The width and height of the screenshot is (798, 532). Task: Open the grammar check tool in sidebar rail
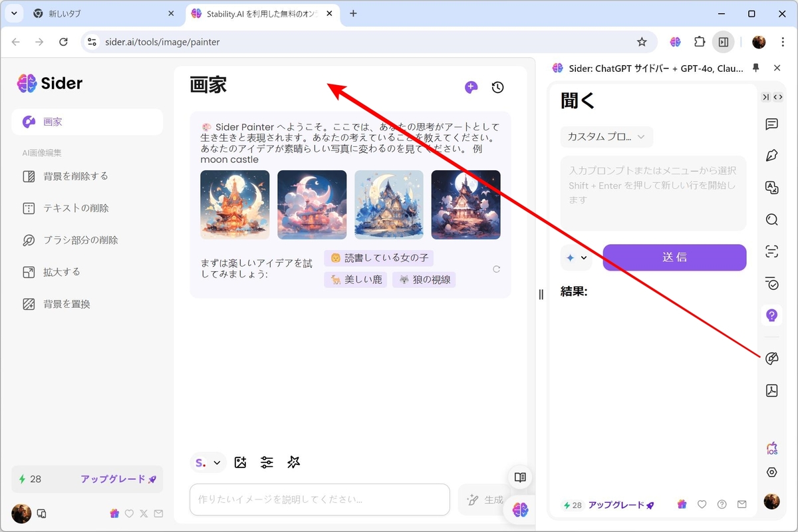coord(771,283)
